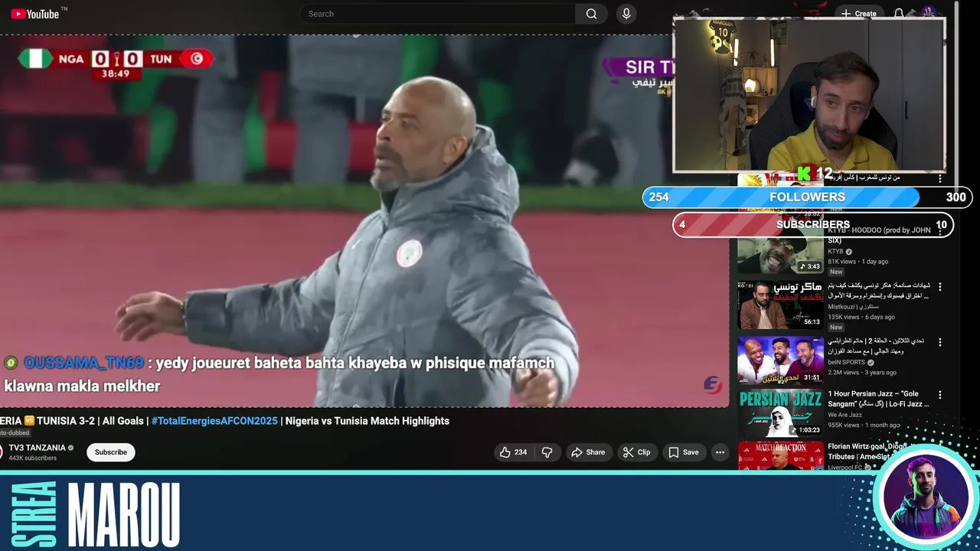Like the video (234 likes)
This screenshot has width=980, height=551.
click(513, 452)
